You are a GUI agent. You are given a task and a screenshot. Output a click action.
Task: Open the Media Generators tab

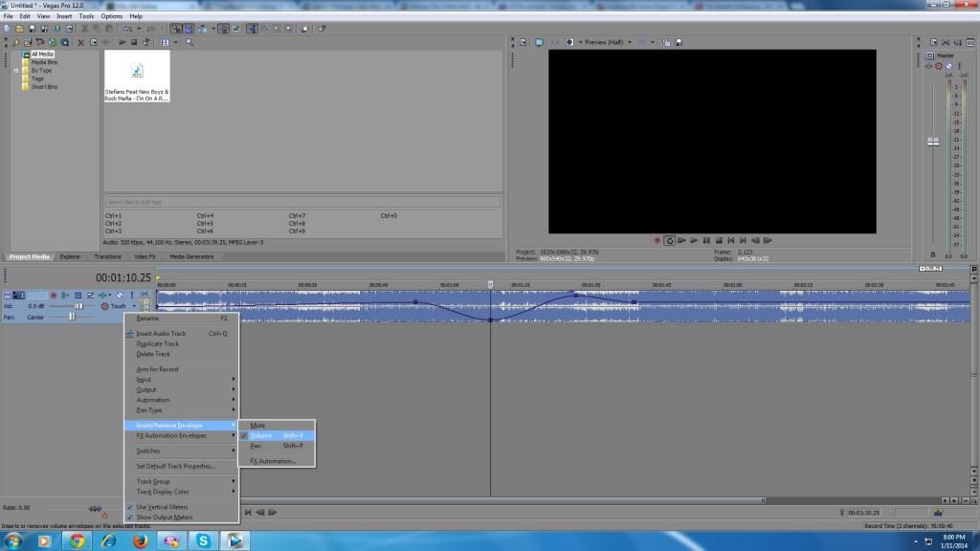pyautogui.click(x=191, y=256)
